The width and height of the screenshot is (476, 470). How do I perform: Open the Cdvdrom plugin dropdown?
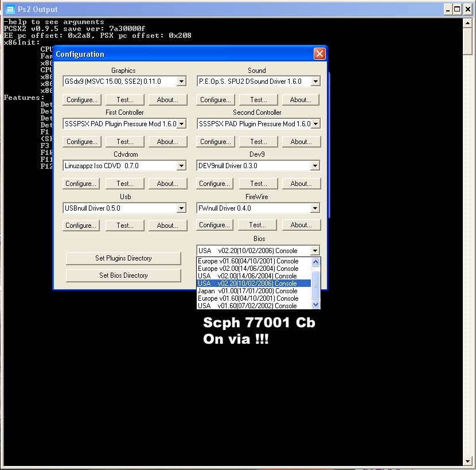181,166
